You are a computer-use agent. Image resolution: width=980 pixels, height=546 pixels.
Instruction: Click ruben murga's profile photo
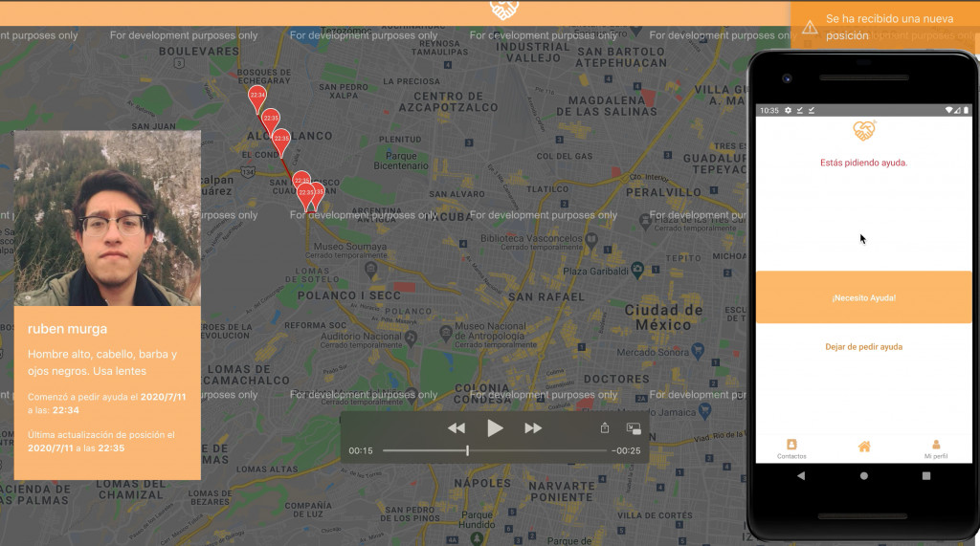107,218
